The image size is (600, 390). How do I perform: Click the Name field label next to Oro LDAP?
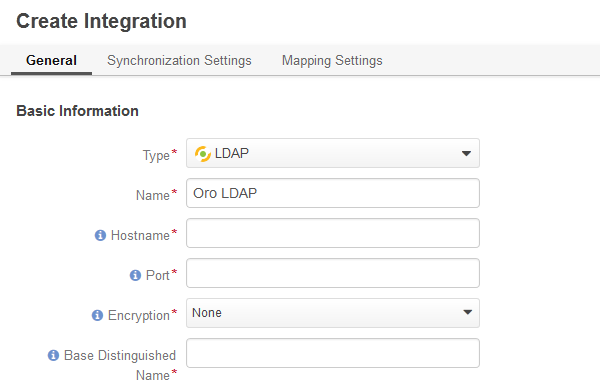153,195
